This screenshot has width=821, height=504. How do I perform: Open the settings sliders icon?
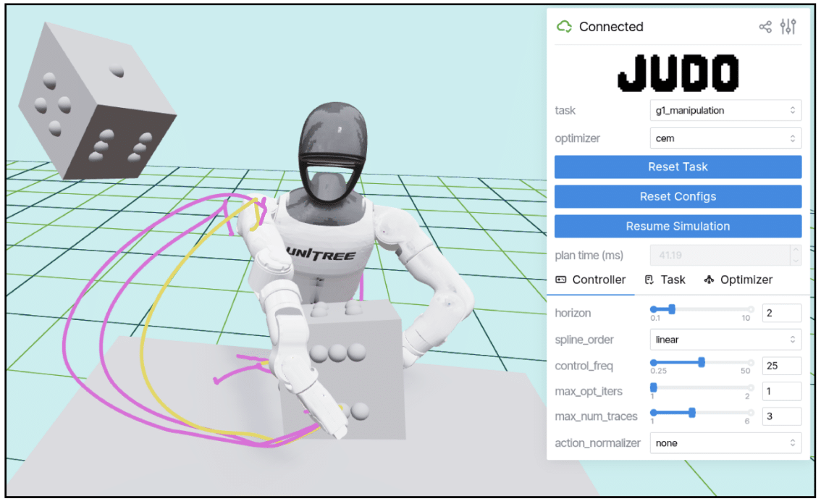(x=788, y=27)
